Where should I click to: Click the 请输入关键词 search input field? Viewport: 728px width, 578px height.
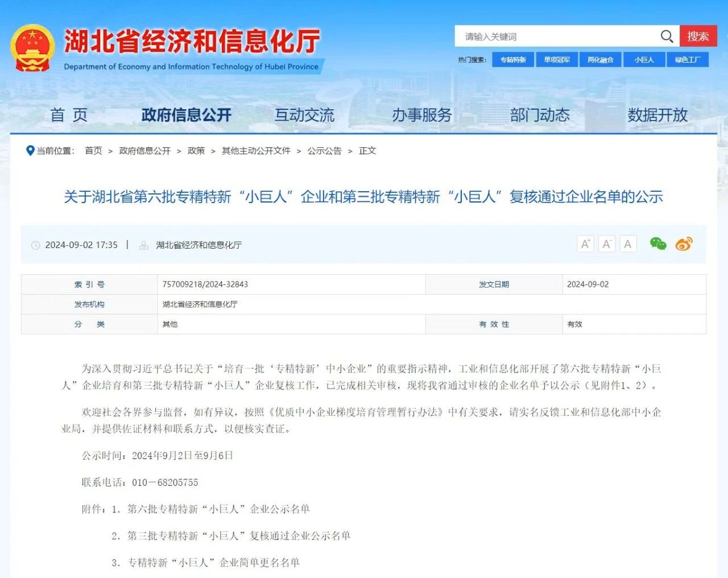tap(557, 36)
